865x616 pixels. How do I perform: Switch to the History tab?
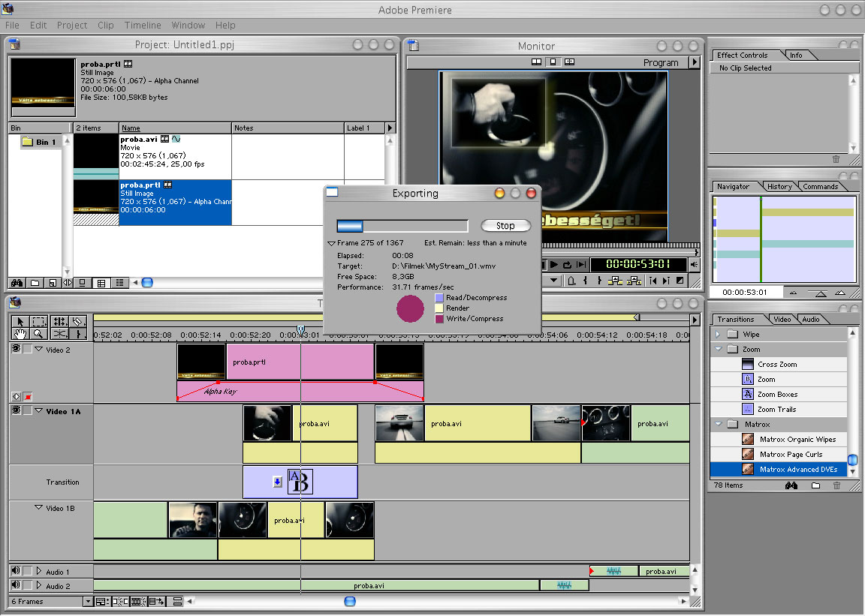(x=780, y=186)
